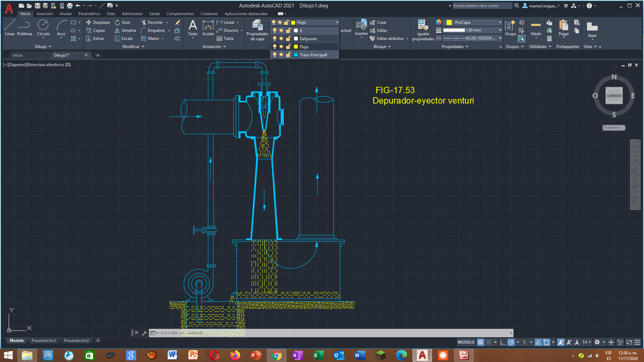The image size is (644, 362).
Task: Add a new drawing tab with plus
Action: [98, 55]
